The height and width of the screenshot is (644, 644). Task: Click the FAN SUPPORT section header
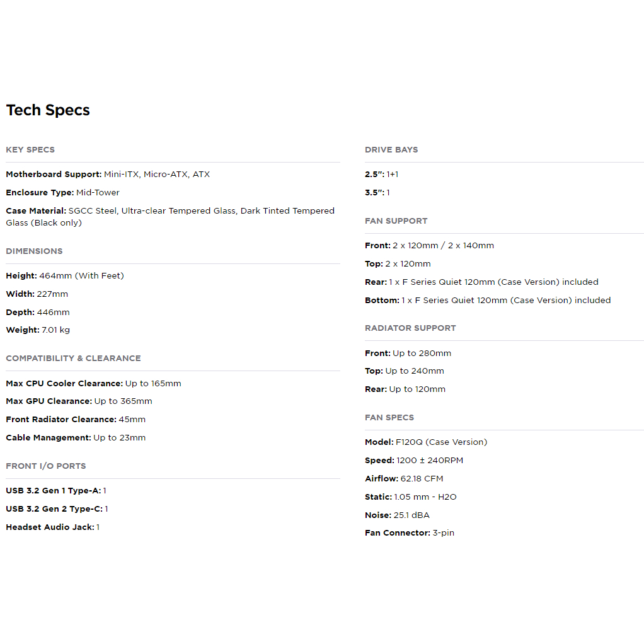pos(396,221)
